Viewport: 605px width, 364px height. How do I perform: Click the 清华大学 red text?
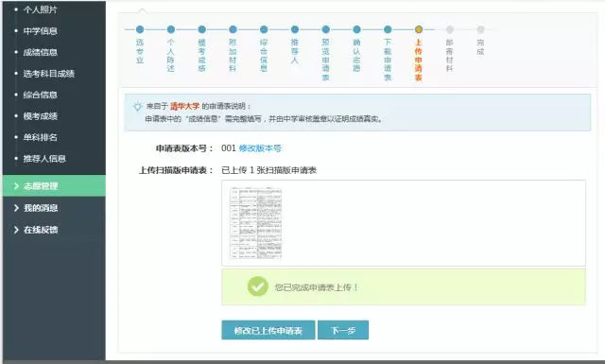point(185,106)
